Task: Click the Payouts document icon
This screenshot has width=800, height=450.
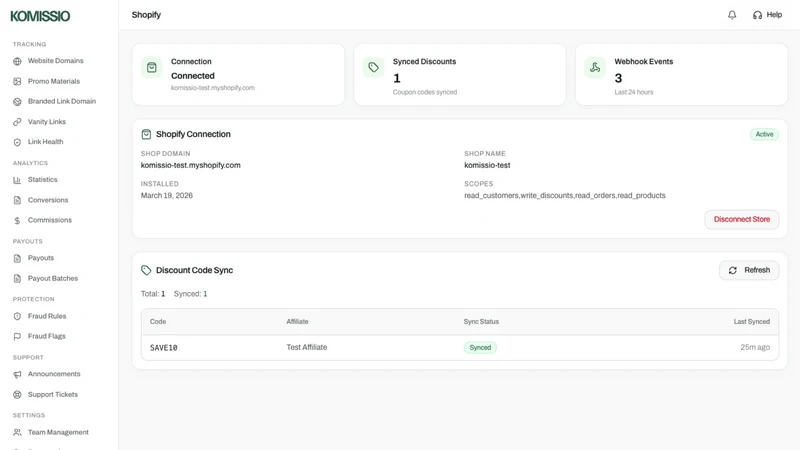Action: 17,258
